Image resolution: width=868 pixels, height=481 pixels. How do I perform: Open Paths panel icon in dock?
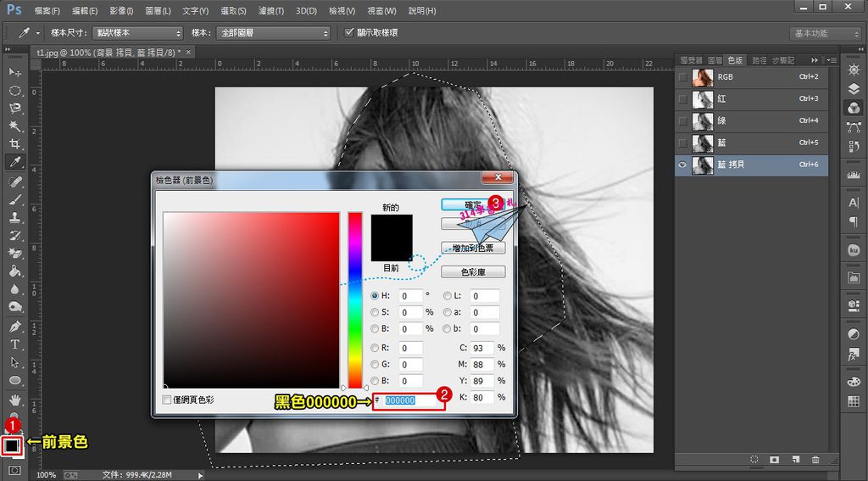pos(854,127)
